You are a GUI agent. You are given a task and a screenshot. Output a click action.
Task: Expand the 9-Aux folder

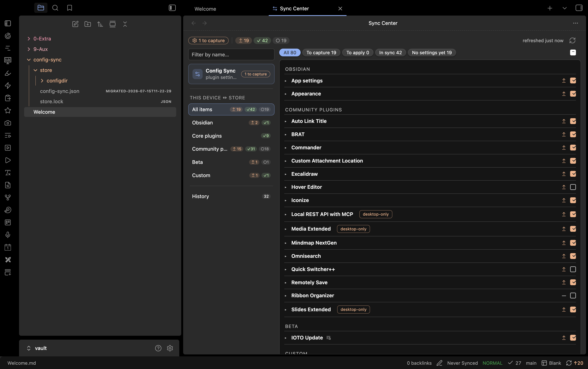[29, 49]
